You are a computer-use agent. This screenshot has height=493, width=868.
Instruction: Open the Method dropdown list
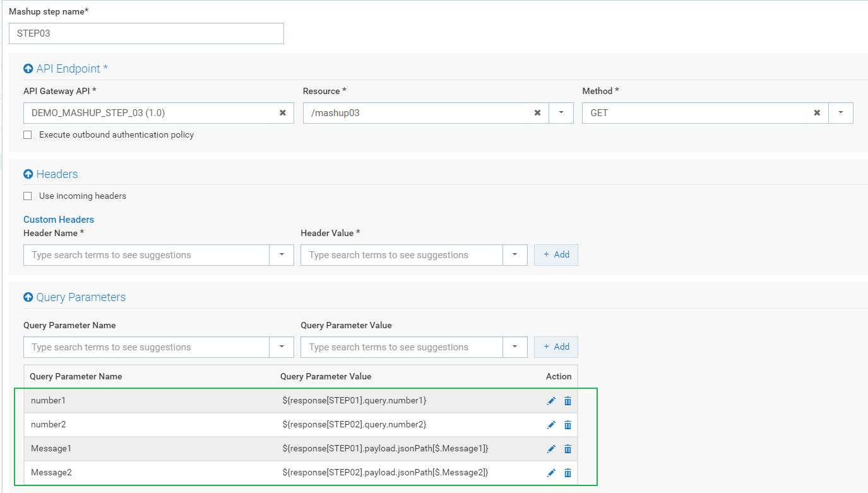(x=840, y=113)
